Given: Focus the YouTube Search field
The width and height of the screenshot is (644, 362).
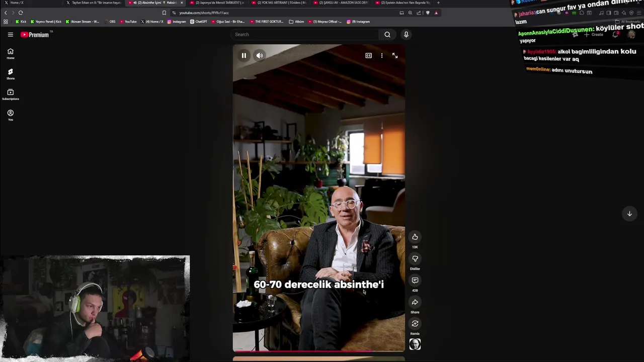Looking at the screenshot, I should 304,34.
